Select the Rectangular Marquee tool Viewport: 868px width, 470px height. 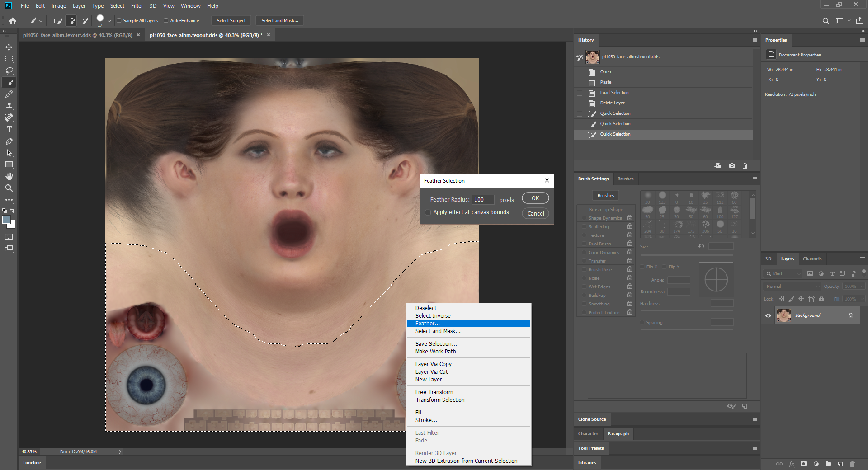coord(9,59)
